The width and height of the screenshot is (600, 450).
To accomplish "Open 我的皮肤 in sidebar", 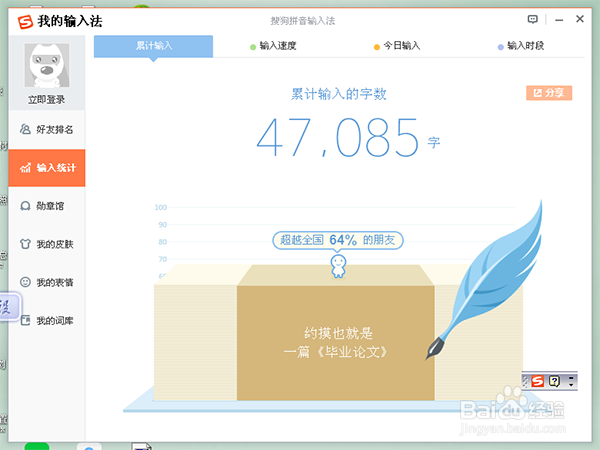I will pyautogui.click(x=47, y=244).
